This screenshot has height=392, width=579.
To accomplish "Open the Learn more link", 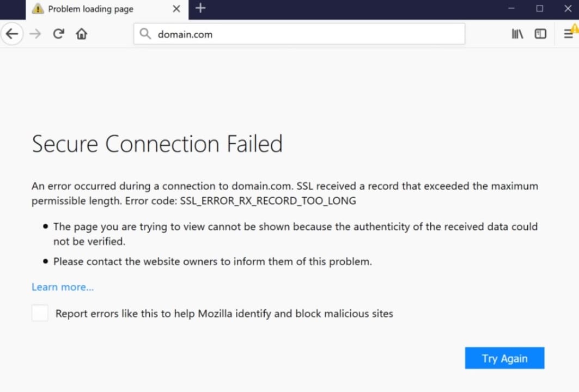I will tap(62, 287).
